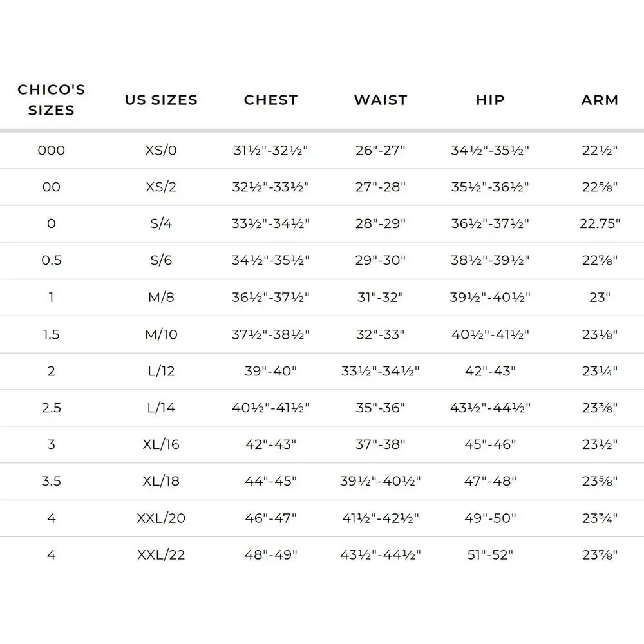Select the CHICO'S SIZES column header
This screenshot has width=644, height=644.
click(52, 100)
